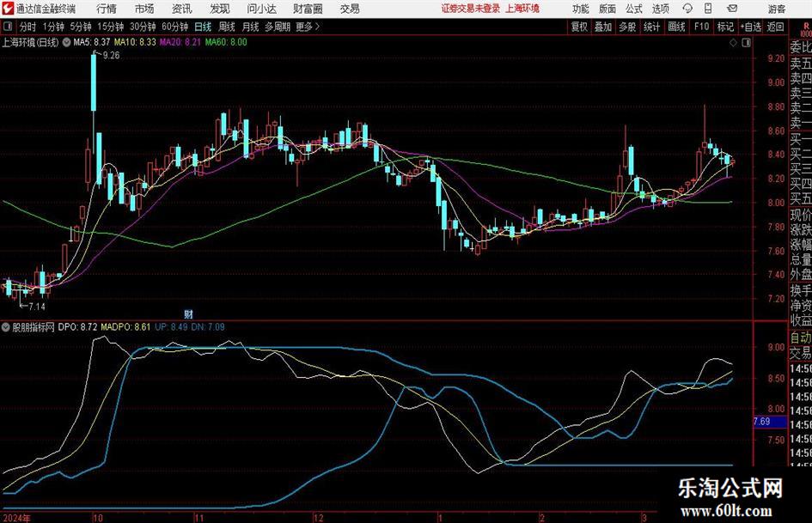Click +自选 to add to watchlist
Viewport: 812px width, 523px height.
pos(751,27)
